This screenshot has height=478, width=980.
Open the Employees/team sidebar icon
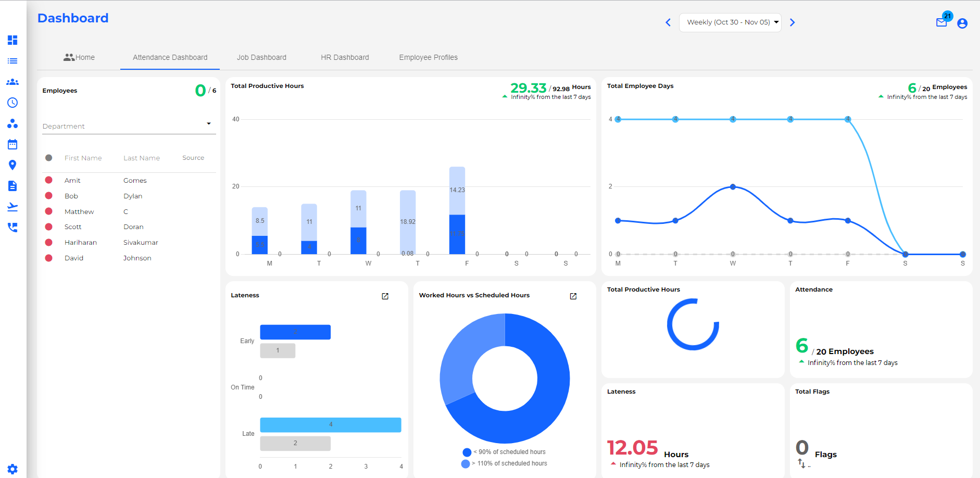click(12, 82)
